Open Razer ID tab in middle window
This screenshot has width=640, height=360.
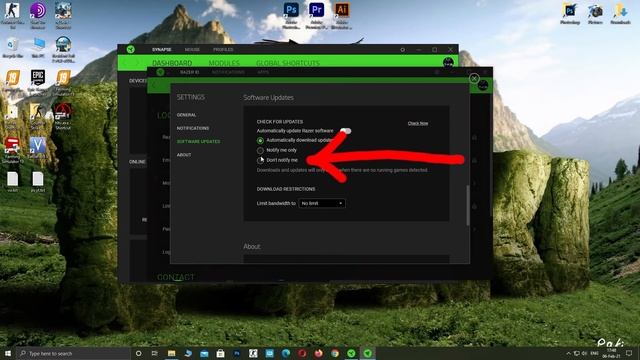click(x=189, y=72)
